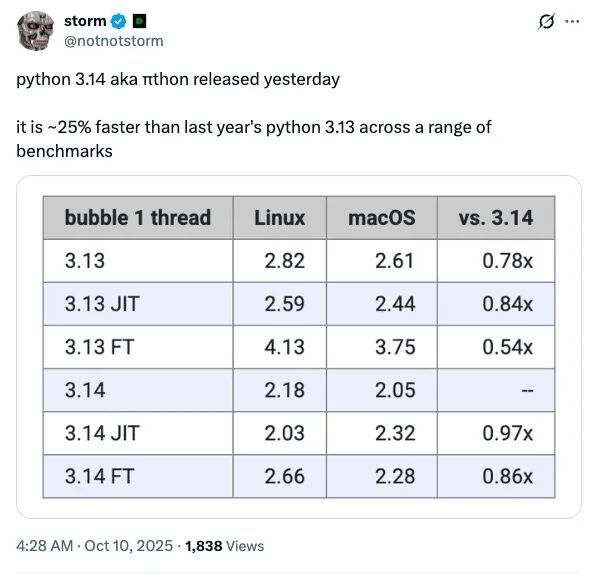Click the 3.13 JIT row label
The width and height of the screenshot is (589, 574).
(102, 304)
